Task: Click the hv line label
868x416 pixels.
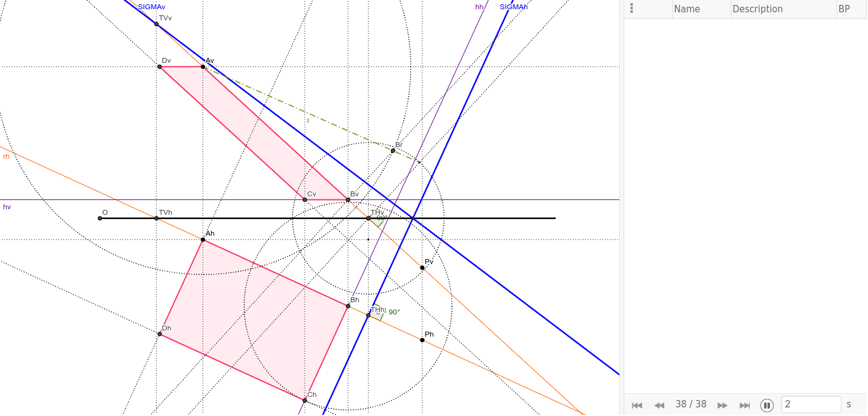Action: point(7,207)
